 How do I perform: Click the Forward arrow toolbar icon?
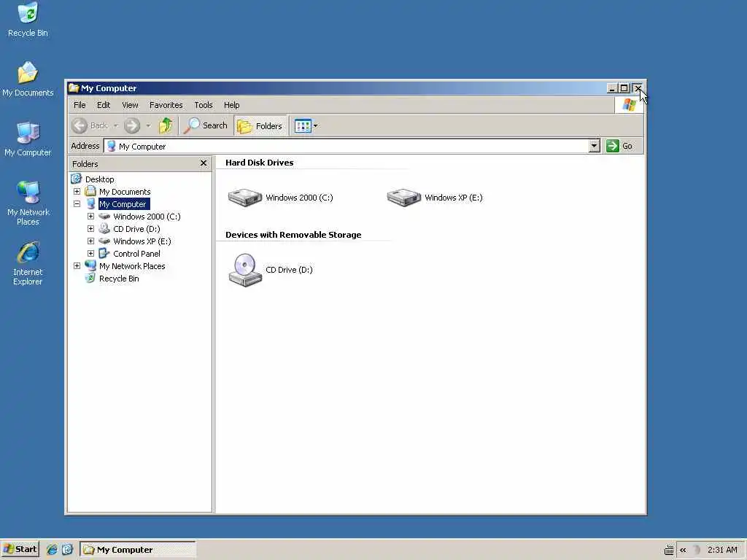point(132,125)
